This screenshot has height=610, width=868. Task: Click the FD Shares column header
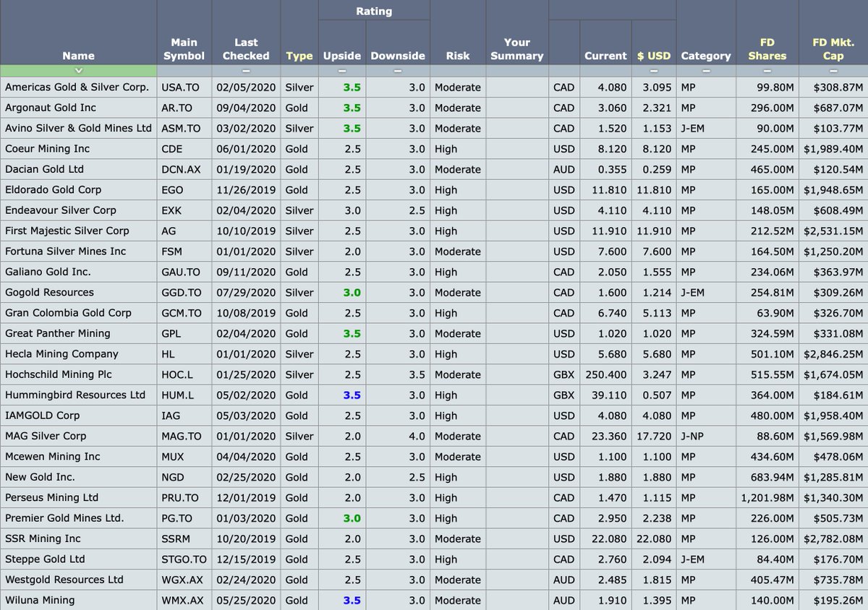(767, 49)
